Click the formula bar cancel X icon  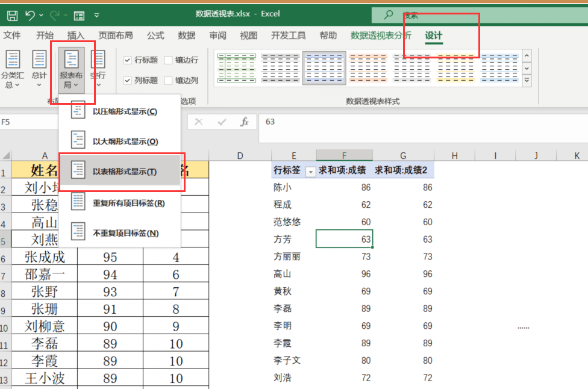pyautogui.click(x=199, y=122)
